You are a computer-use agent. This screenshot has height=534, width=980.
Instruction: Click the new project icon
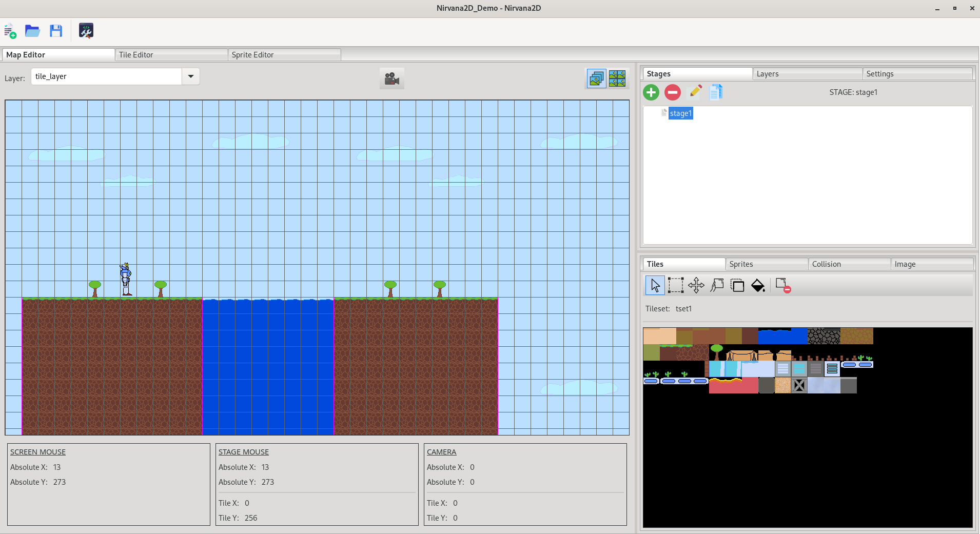tap(10, 31)
